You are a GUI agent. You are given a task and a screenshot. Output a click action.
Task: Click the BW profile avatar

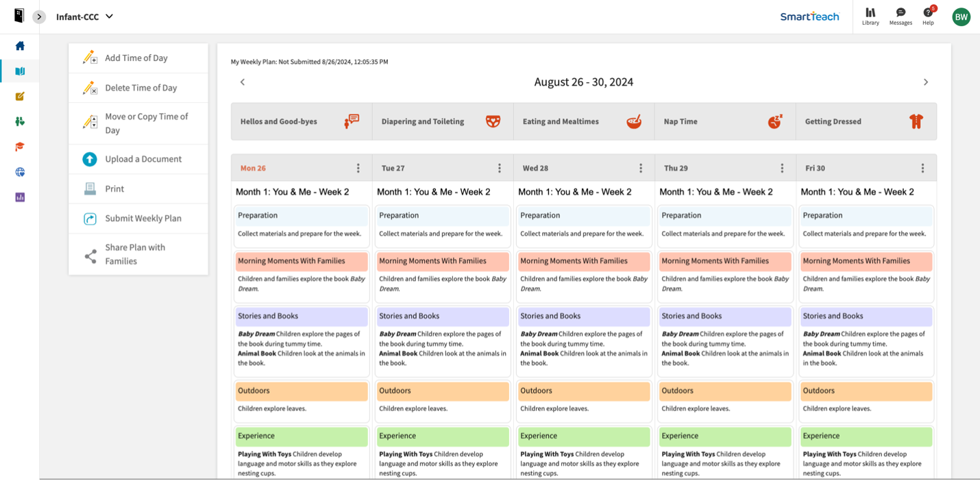tap(961, 16)
